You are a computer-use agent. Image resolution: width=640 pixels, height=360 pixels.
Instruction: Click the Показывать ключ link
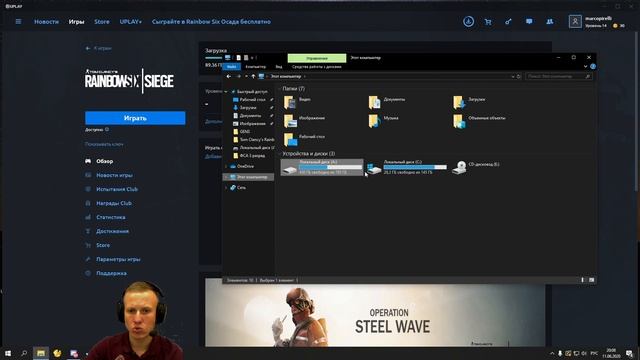pos(104,144)
